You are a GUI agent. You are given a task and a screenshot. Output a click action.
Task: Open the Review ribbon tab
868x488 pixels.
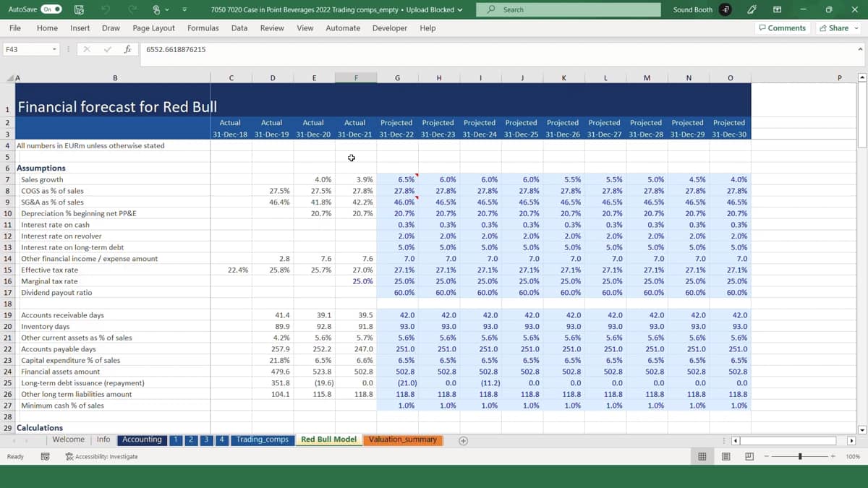pos(272,28)
